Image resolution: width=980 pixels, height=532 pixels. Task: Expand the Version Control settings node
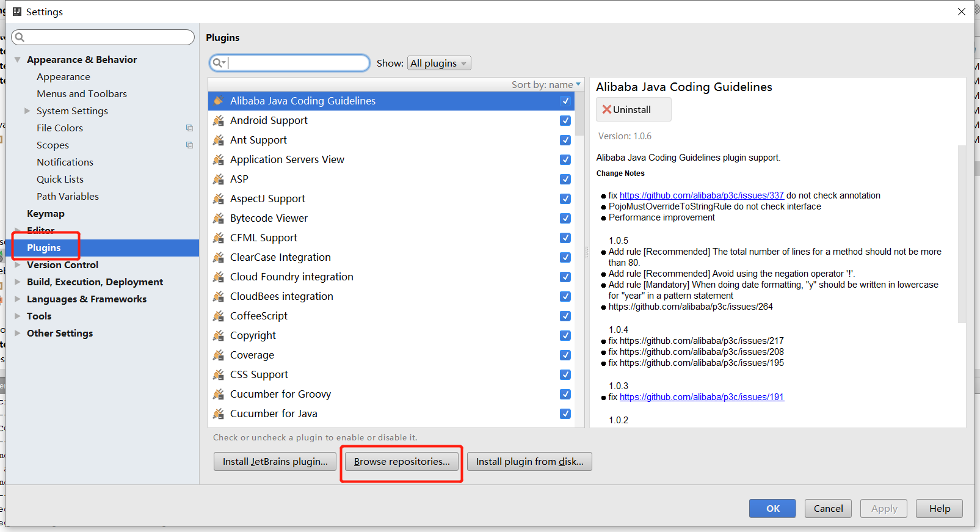18,265
